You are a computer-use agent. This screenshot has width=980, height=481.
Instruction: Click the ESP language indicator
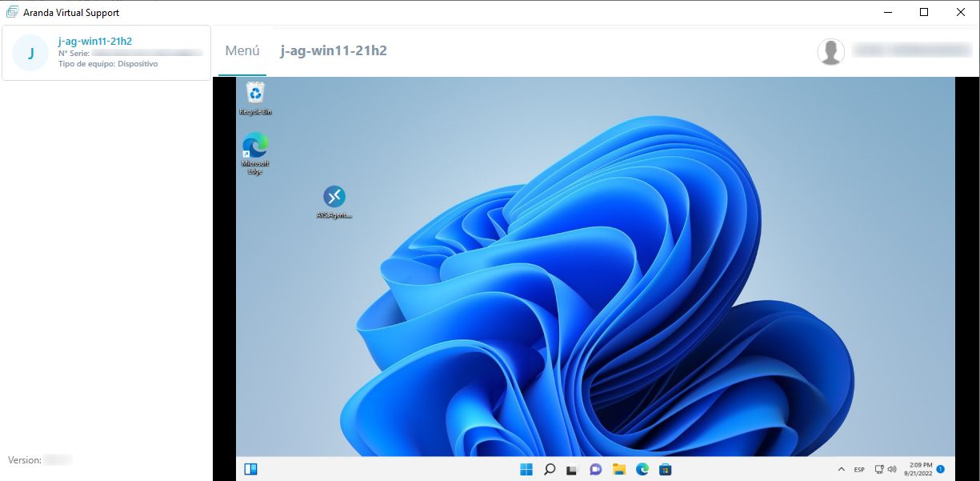[859, 470]
